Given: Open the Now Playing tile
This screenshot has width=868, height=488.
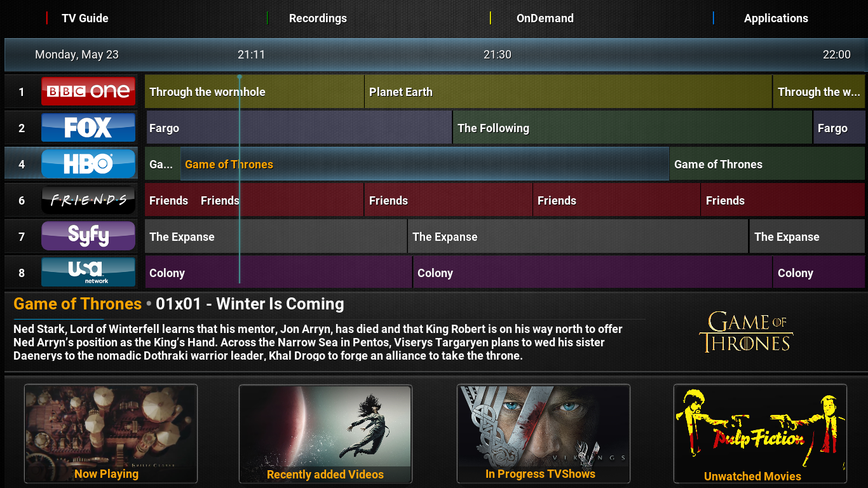Looking at the screenshot, I should pos(111,433).
